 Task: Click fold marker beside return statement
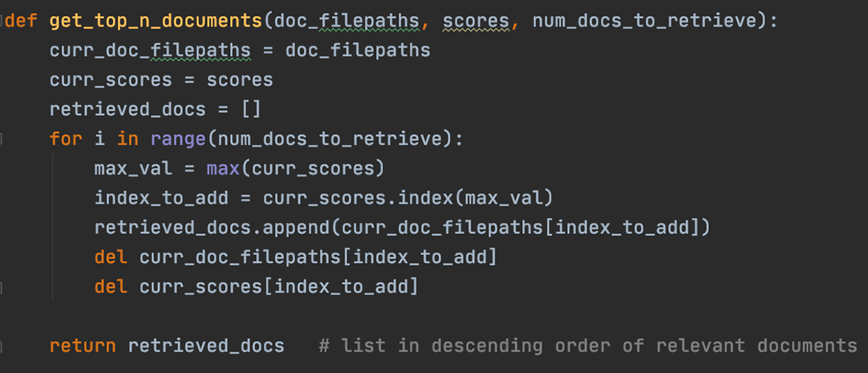(2, 346)
